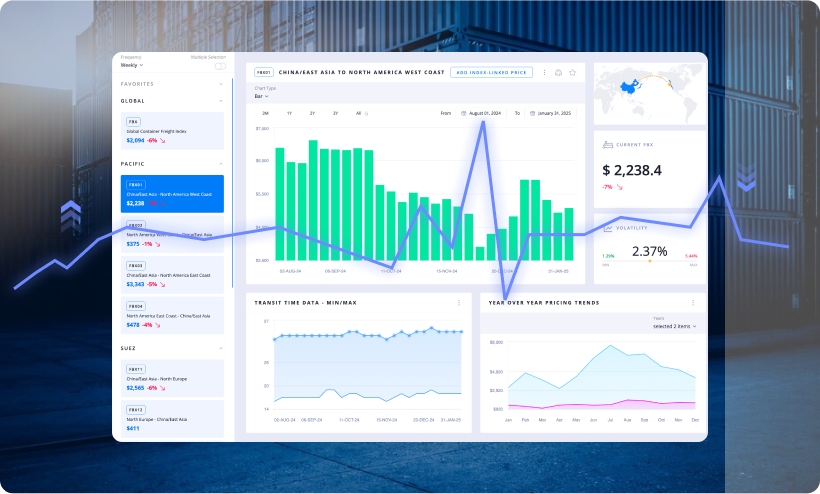820x494 pixels.
Task: Favorite this lane with the star icon
Action: point(573,72)
